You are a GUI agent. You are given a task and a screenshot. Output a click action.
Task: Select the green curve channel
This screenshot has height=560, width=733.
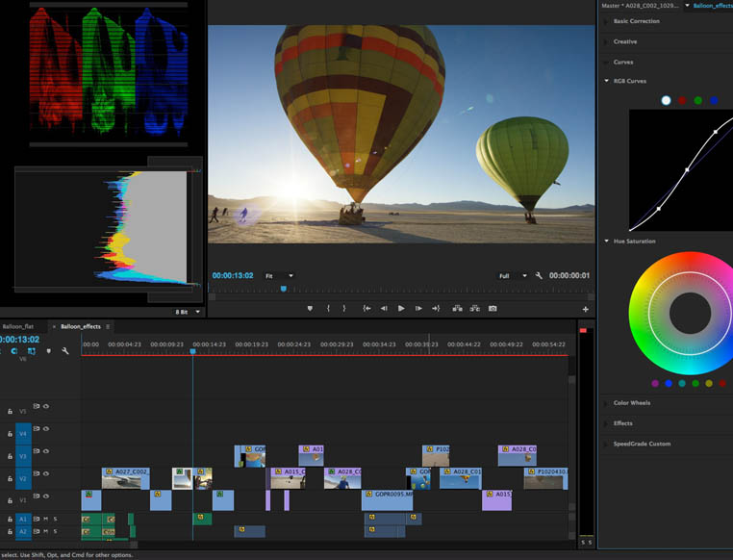tap(698, 100)
